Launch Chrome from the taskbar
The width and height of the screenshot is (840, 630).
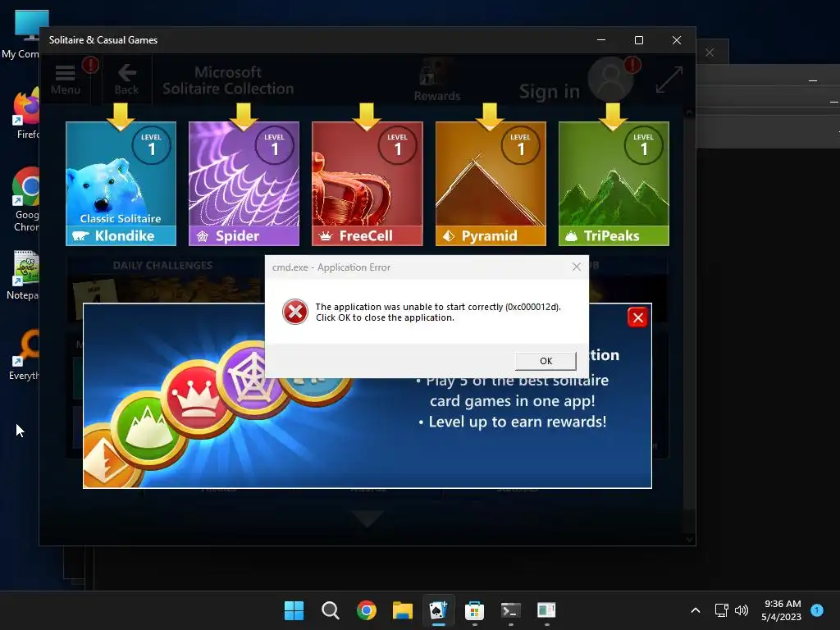coord(367,610)
